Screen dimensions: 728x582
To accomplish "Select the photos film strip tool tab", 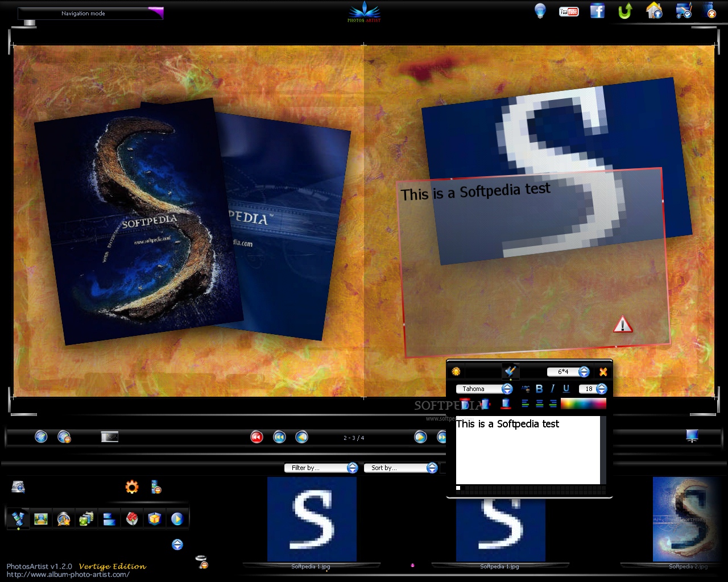I will pyautogui.click(x=18, y=518).
